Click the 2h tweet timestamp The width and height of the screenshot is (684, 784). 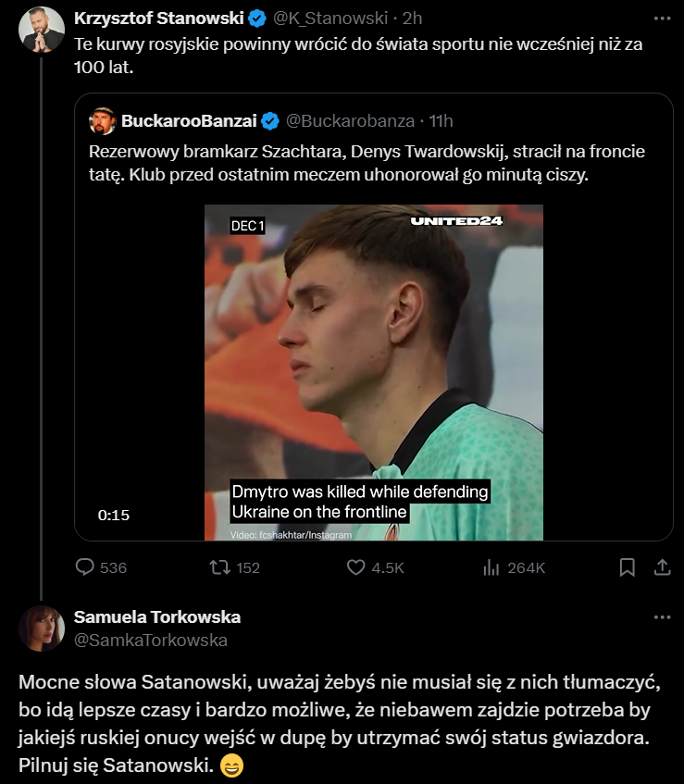coord(413,19)
